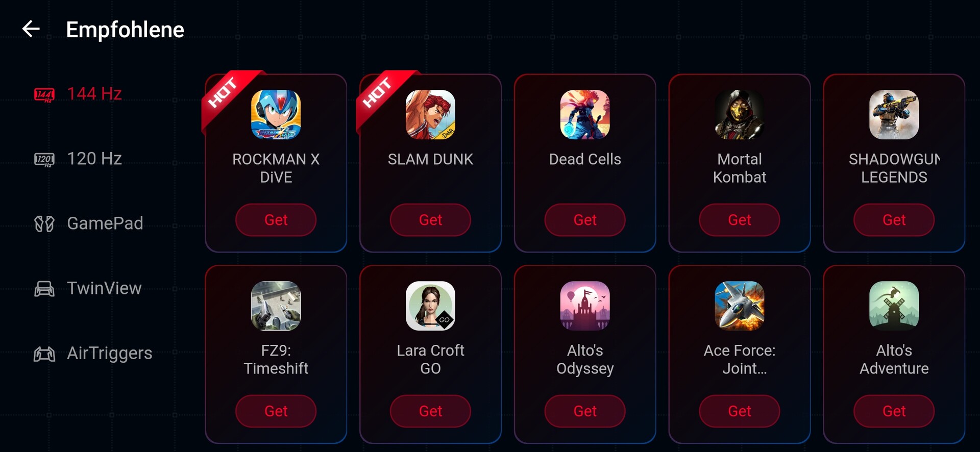This screenshot has width=980, height=452.
Task: Open the Mortal Kombat app icon
Action: (x=740, y=115)
